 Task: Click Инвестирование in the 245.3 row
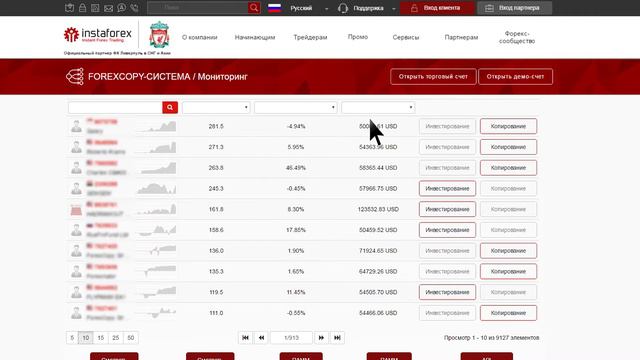click(447, 189)
